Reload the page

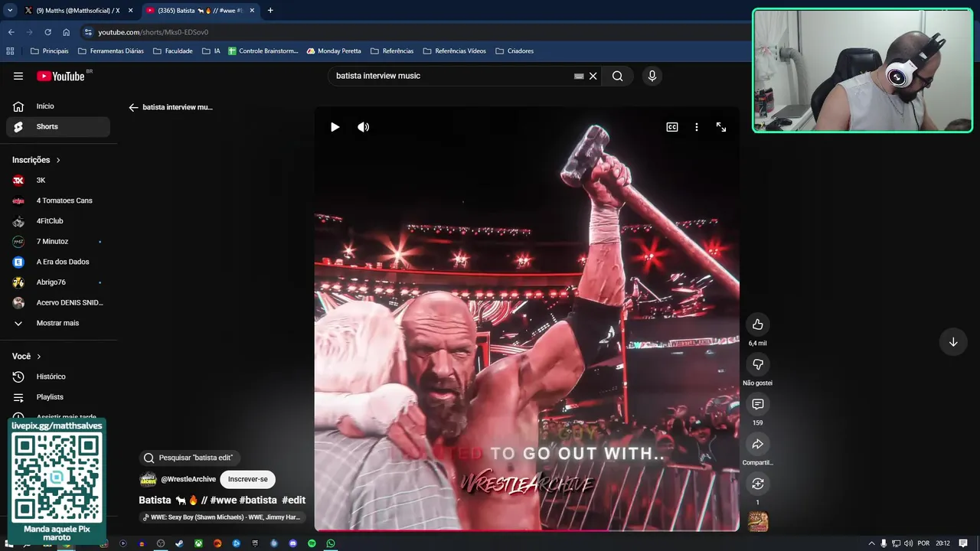coord(47,32)
